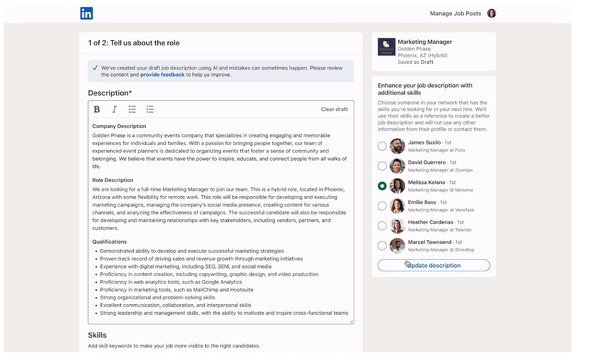Click Melissa Kolano's profile photo
Viewport: 590px width, 361px height.
[397, 186]
